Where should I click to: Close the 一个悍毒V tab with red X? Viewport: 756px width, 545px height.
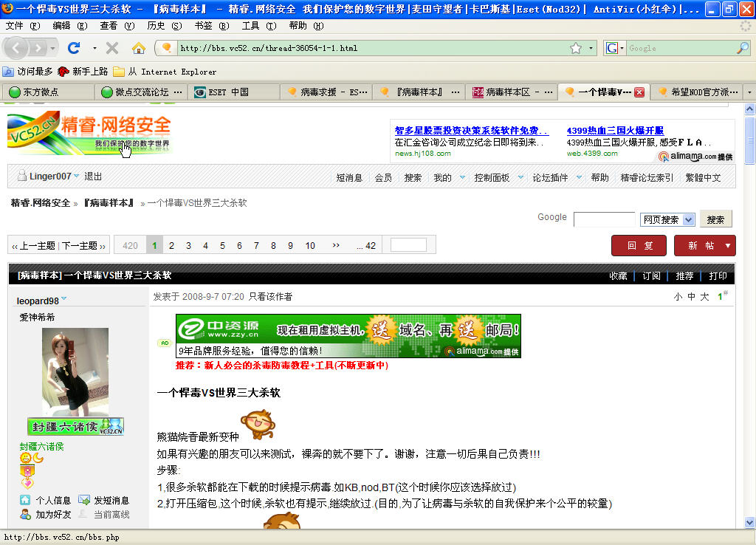[639, 92]
